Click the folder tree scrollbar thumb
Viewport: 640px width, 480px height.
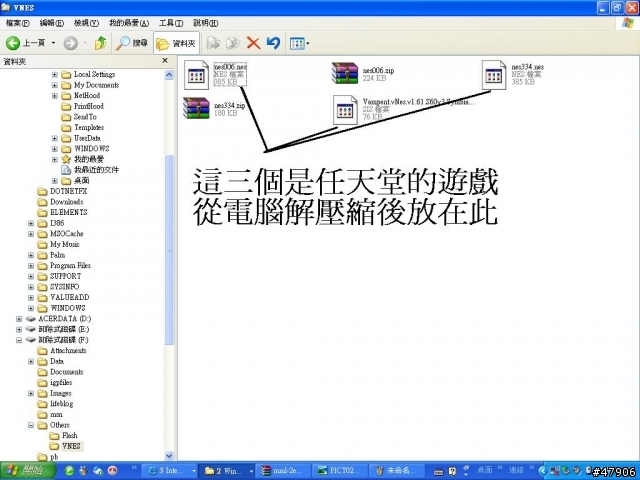coord(169,250)
